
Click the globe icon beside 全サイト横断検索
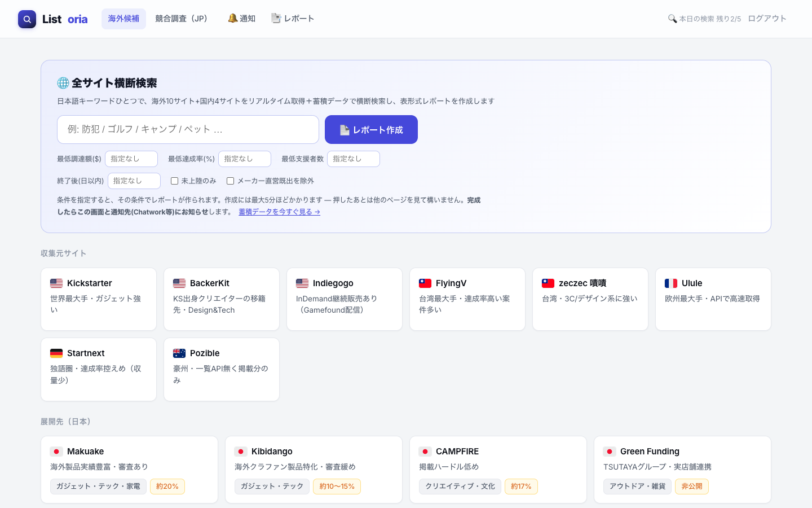pos(63,83)
